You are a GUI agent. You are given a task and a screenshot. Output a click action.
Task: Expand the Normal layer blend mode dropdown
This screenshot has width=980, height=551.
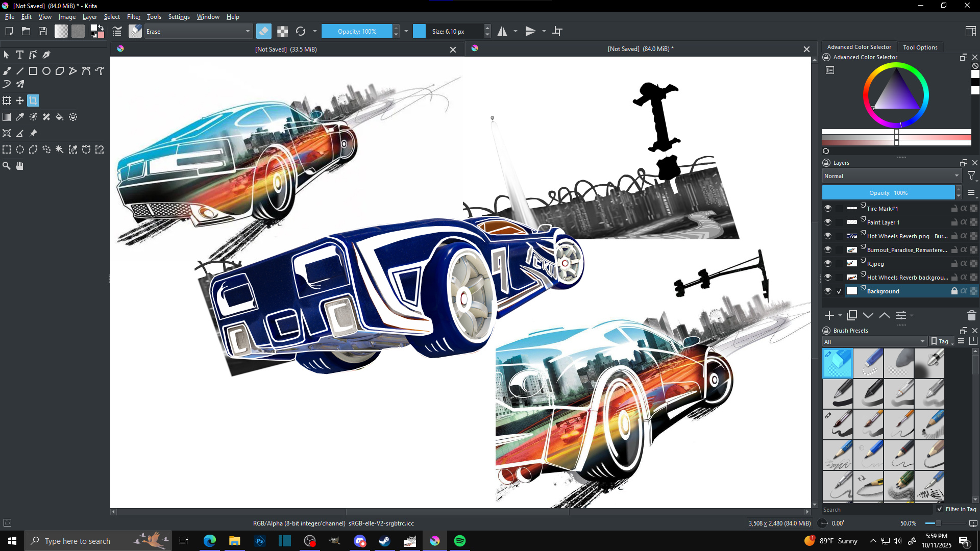click(891, 176)
